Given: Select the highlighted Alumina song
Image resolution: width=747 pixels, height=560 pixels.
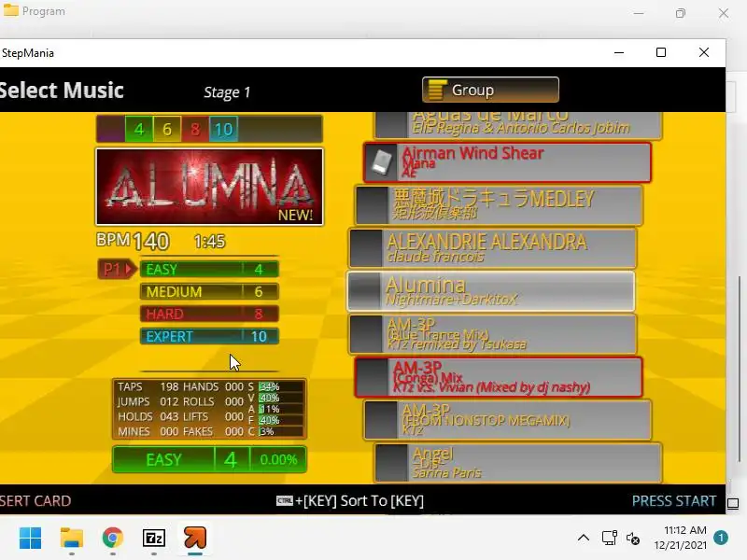Looking at the screenshot, I should coord(491,291).
